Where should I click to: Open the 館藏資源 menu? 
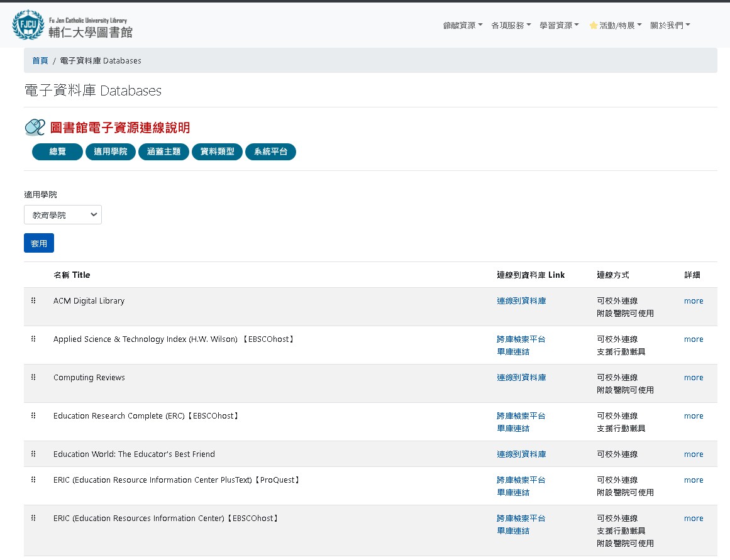tap(463, 26)
